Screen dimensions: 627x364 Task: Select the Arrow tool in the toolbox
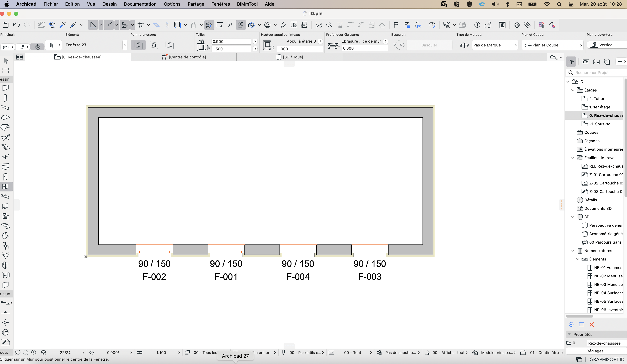tap(5, 60)
